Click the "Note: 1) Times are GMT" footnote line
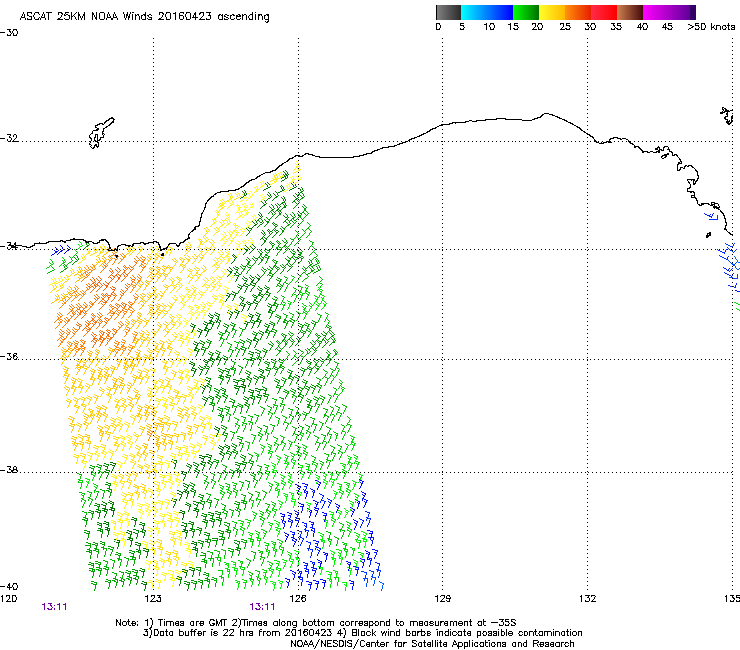Image resolution: width=740 pixels, height=650 pixels. [316, 623]
